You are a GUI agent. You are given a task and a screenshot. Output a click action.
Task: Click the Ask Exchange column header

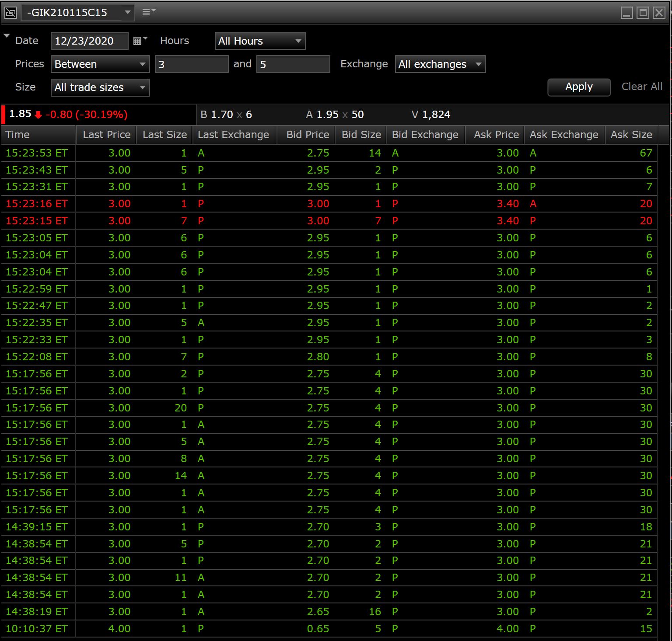[564, 135]
